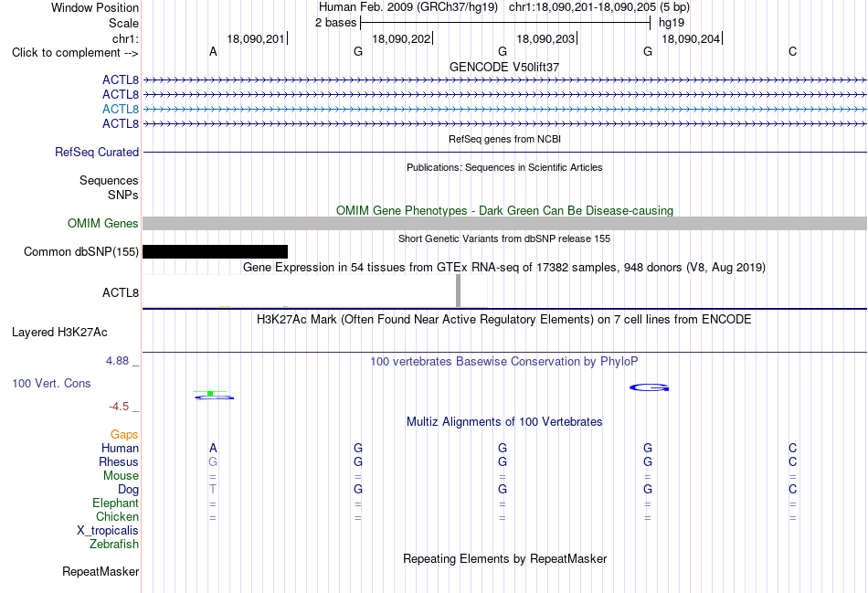Click the gray G in the Rhesus row
Image resolution: width=868 pixels, height=593 pixels.
point(213,461)
